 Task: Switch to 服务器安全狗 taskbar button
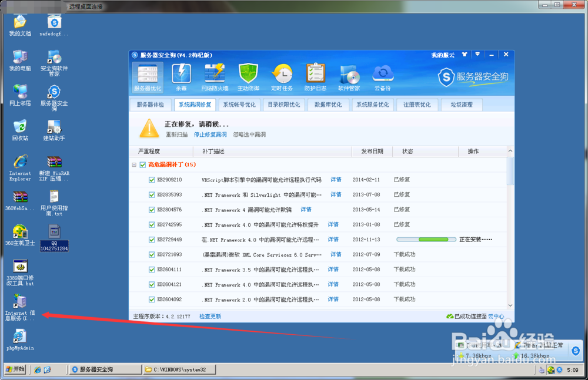coord(105,369)
